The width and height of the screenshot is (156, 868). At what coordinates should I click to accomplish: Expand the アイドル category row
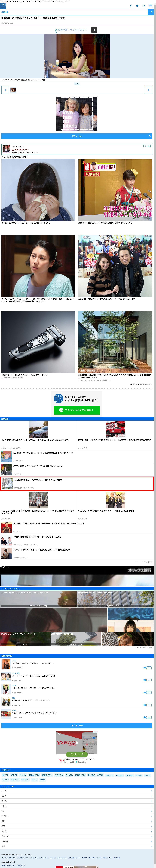tap(77, 816)
